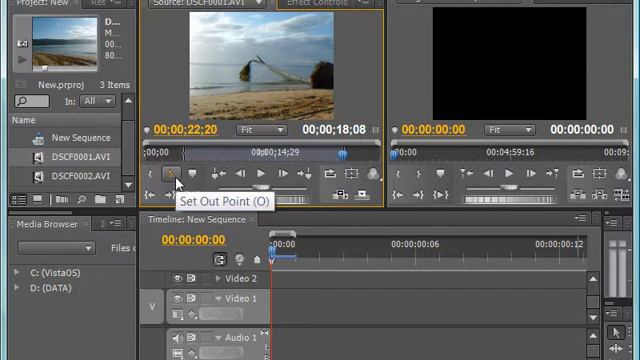Go to previous marker in Source monitor
This screenshot has width=640, height=360.
click(218, 174)
